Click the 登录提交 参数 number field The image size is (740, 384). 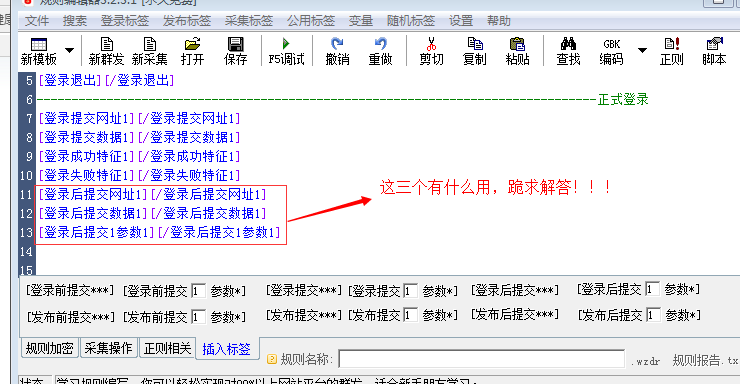pyautogui.click(x=411, y=291)
